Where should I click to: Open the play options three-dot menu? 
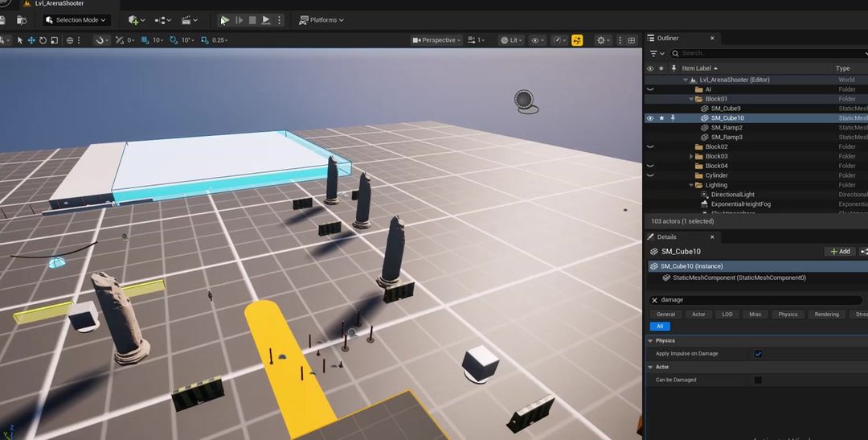point(279,20)
